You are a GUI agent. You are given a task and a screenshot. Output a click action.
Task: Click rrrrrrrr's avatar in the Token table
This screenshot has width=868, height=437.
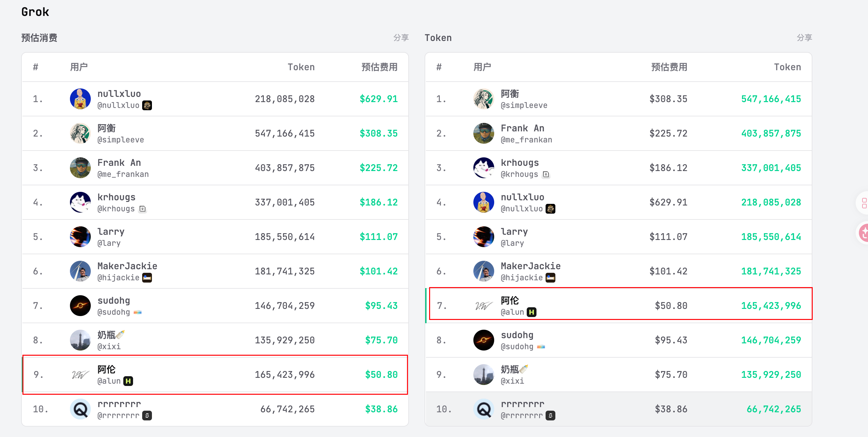tap(483, 409)
